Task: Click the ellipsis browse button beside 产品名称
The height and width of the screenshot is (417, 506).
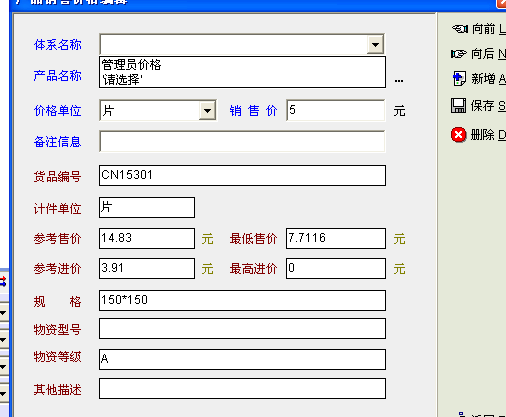Action: click(x=399, y=81)
